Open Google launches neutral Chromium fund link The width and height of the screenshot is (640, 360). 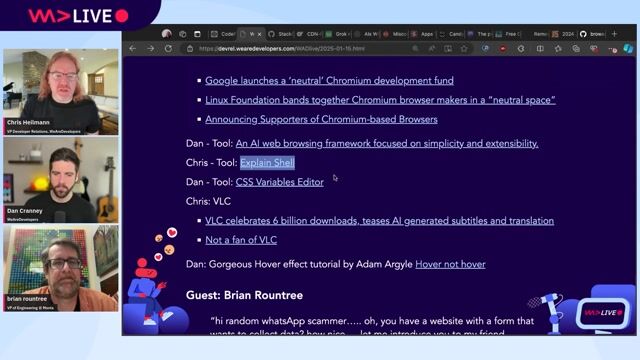pyautogui.click(x=329, y=81)
